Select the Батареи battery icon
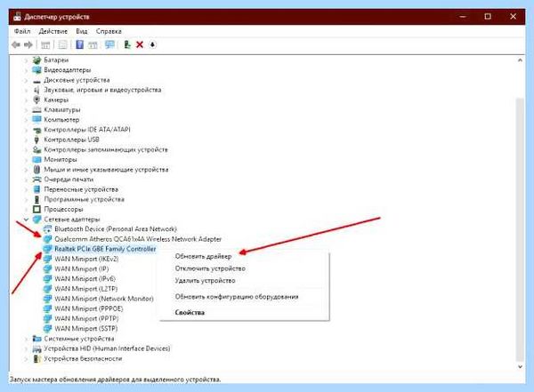Screen dimensions: 534x392 coord(36,60)
